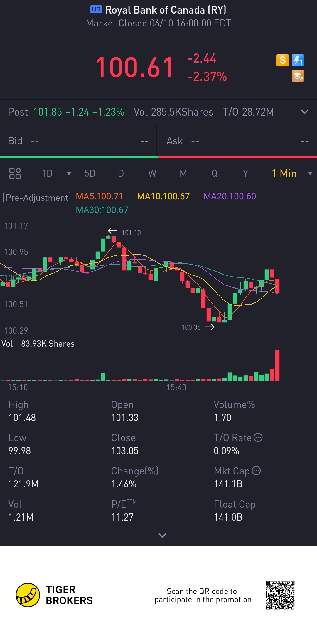This screenshot has height=644, width=317.
Task: Tap the Low 99.98 value
Action: [x=20, y=451]
